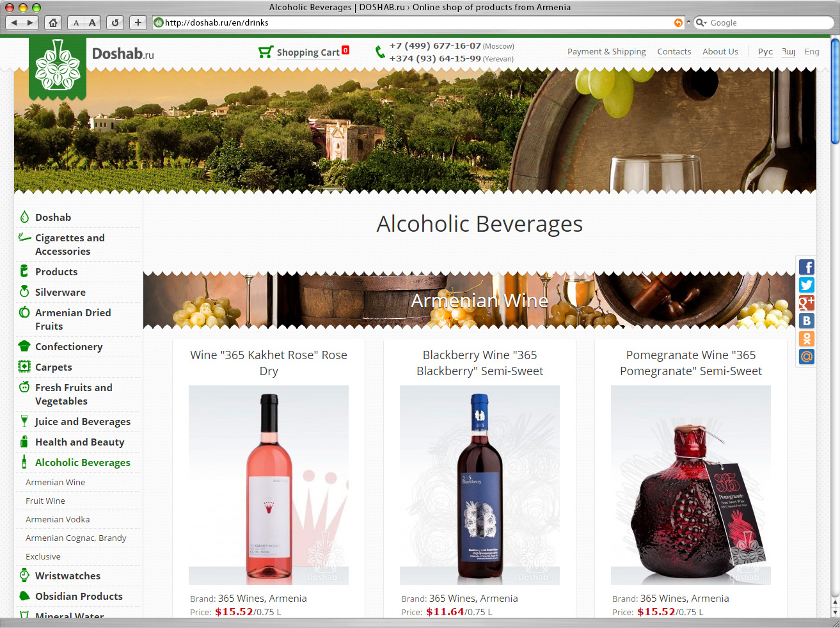Open the Doshab green logo badge
Viewport: 840px width, 628px height.
[58, 68]
